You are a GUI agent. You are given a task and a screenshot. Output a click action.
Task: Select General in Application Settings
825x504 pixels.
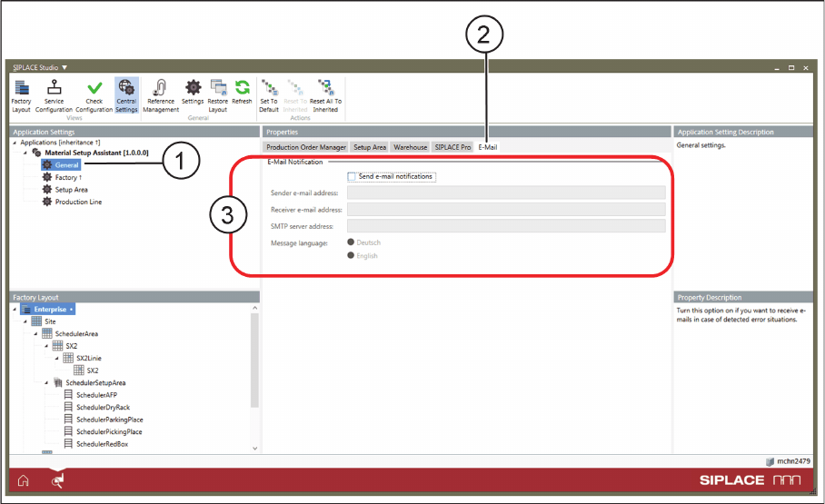point(61,164)
